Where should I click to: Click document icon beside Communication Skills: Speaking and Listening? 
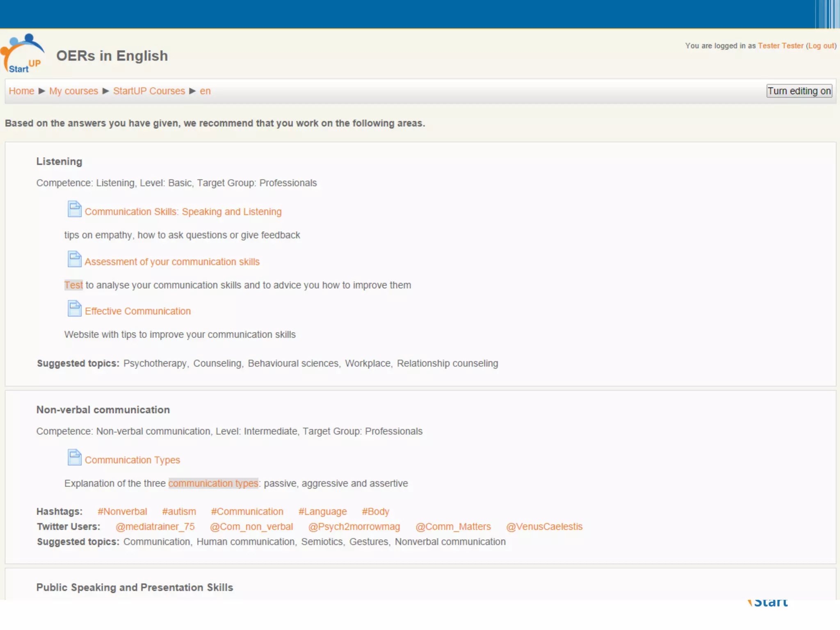pyautogui.click(x=74, y=209)
